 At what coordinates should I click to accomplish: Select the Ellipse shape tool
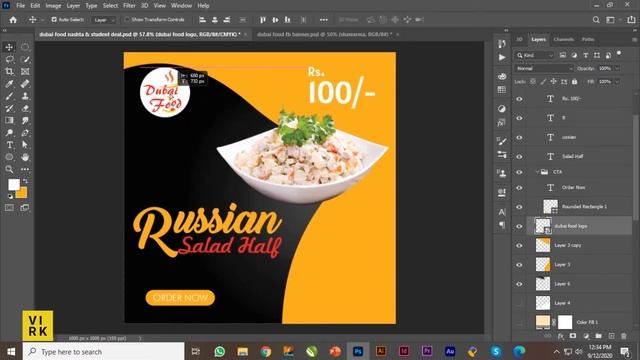coord(9,157)
